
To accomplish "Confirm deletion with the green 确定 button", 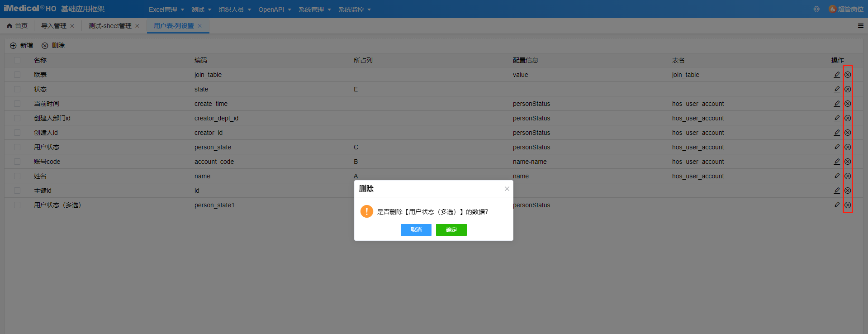I will (x=451, y=230).
